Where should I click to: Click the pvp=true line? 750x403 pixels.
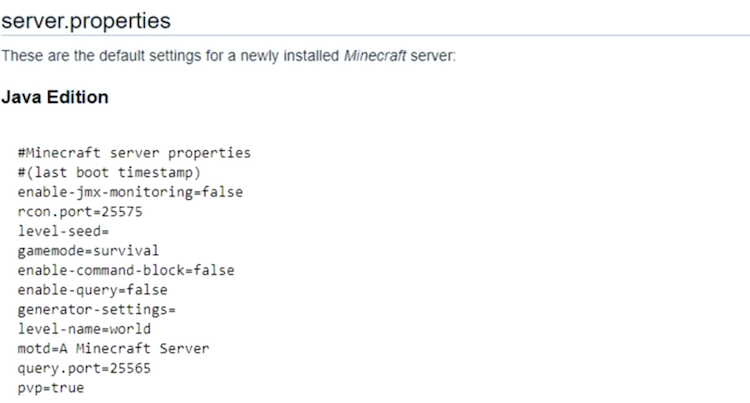[51, 387]
